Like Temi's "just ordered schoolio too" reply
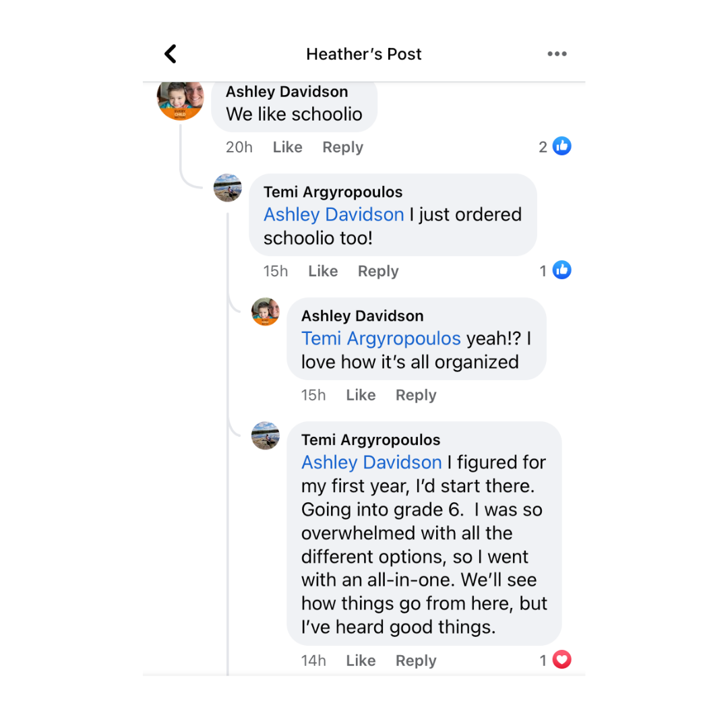The height and width of the screenshot is (728, 728). 323,271
